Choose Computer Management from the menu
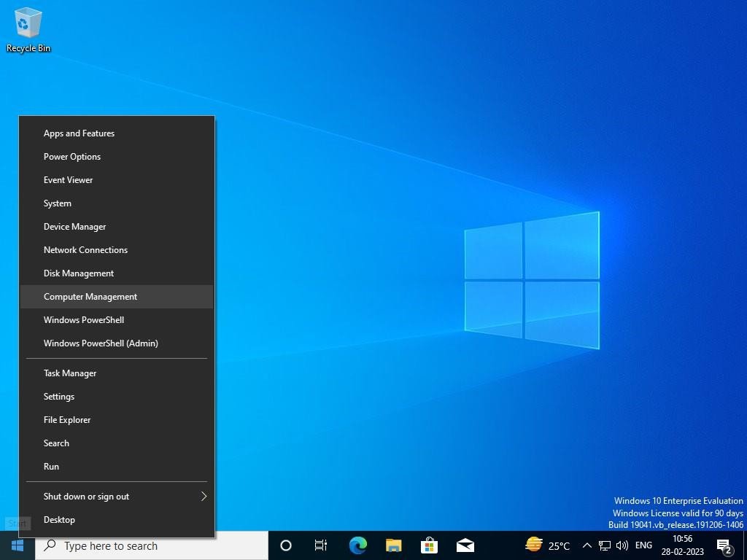 (117, 297)
